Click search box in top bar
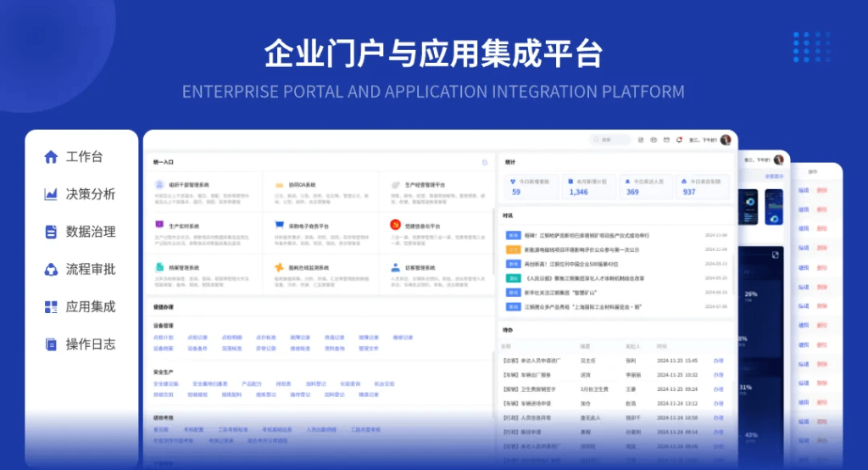 (x=609, y=140)
